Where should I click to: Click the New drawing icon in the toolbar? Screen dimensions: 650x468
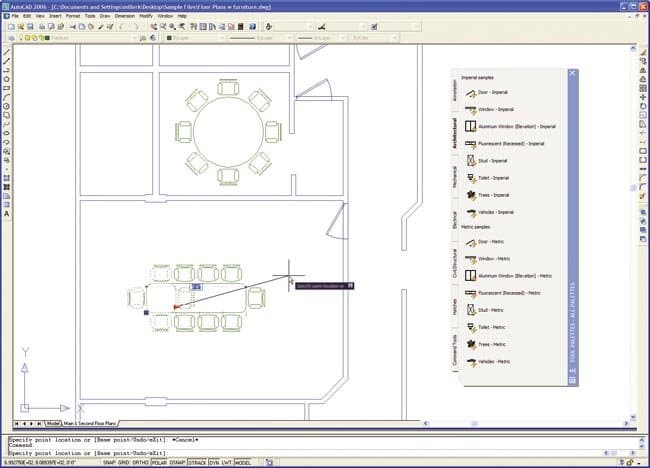pyautogui.click(x=11, y=27)
